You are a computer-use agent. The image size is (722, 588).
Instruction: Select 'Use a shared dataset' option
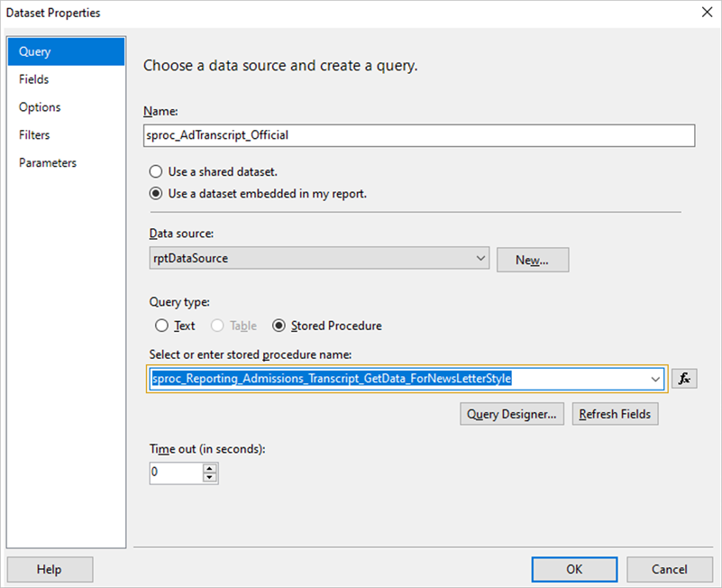pyautogui.click(x=157, y=171)
